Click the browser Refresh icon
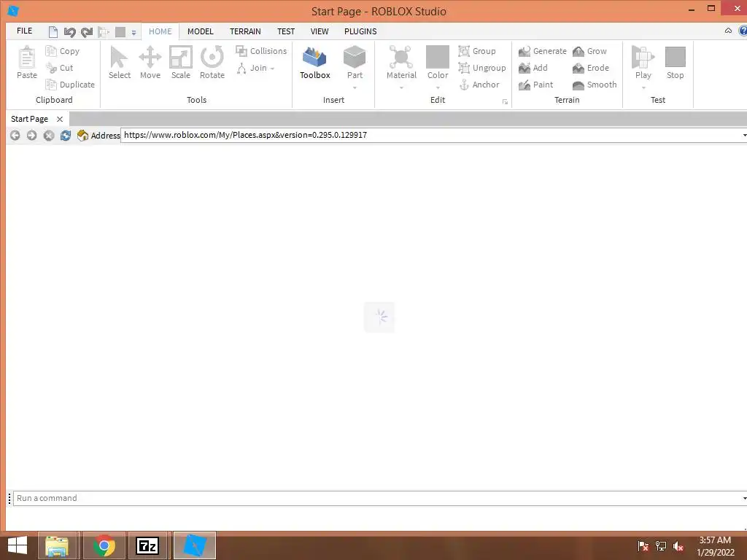The image size is (747, 560). 66,136
